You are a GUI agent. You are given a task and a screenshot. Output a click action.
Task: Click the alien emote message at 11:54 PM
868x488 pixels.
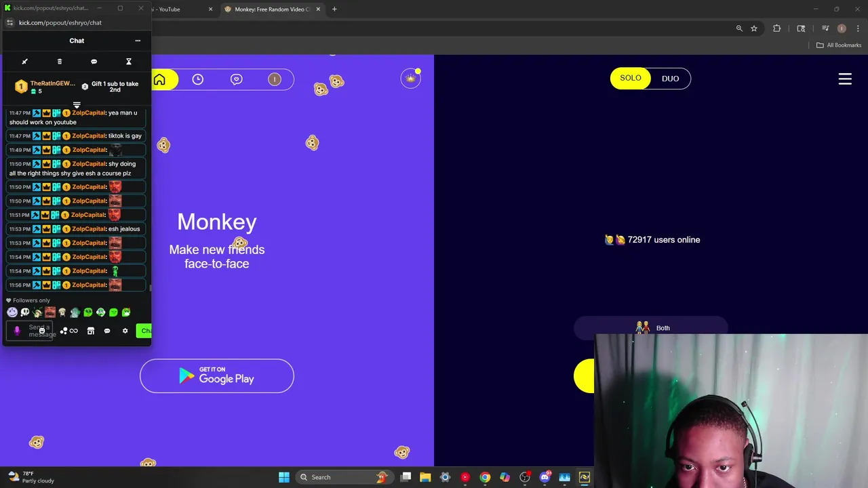coord(76,271)
